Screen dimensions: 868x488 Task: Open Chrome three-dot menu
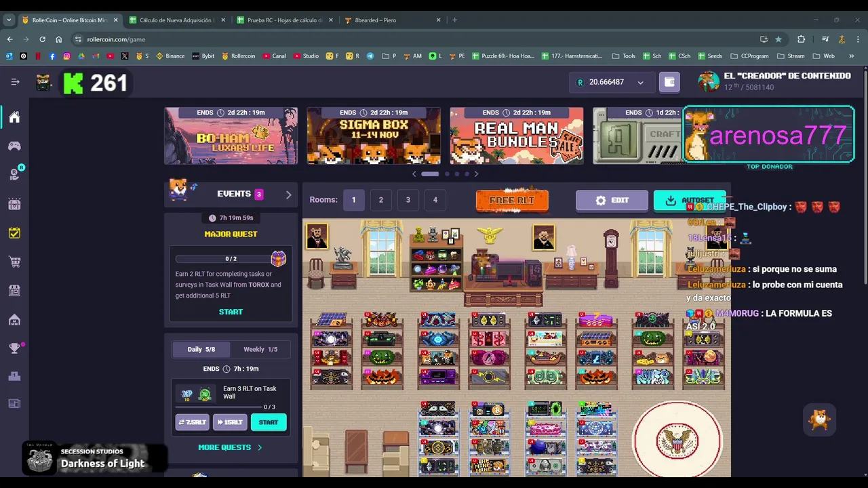[x=858, y=39]
